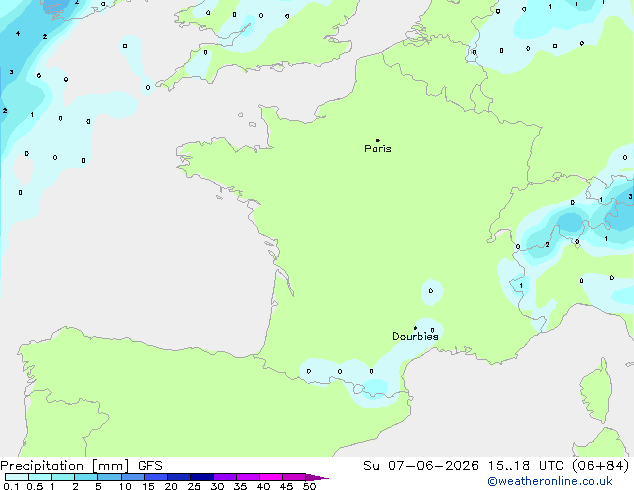Click the legend scale label '0.1'
The height and width of the screenshot is (490, 634).
pos(11,486)
